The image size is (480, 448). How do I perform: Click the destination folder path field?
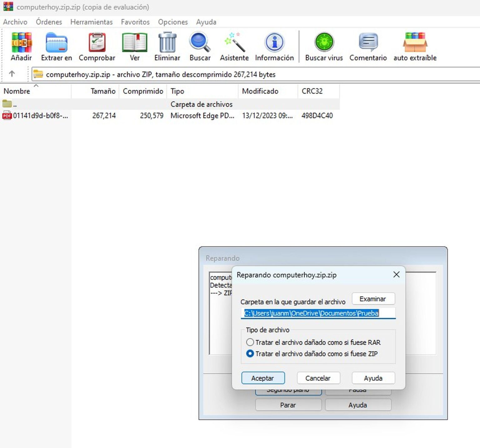(318, 313)
